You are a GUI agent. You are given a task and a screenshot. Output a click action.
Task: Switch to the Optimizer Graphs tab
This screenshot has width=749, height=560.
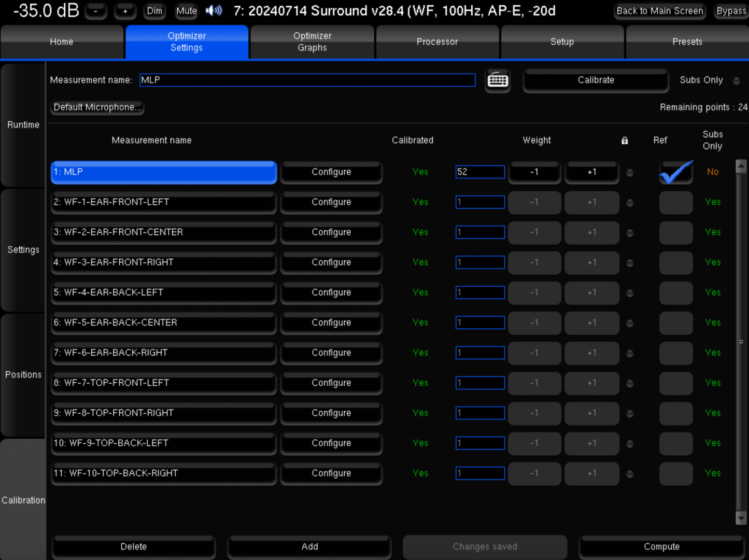(312, 41)
